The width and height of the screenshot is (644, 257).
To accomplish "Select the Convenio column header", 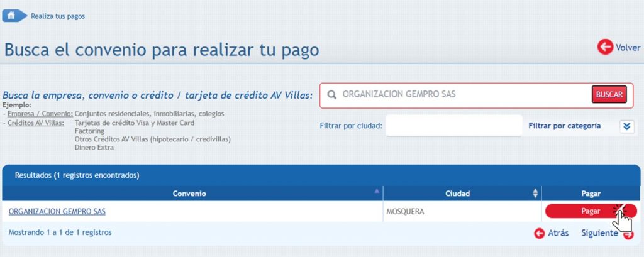I will pos(189,194).
